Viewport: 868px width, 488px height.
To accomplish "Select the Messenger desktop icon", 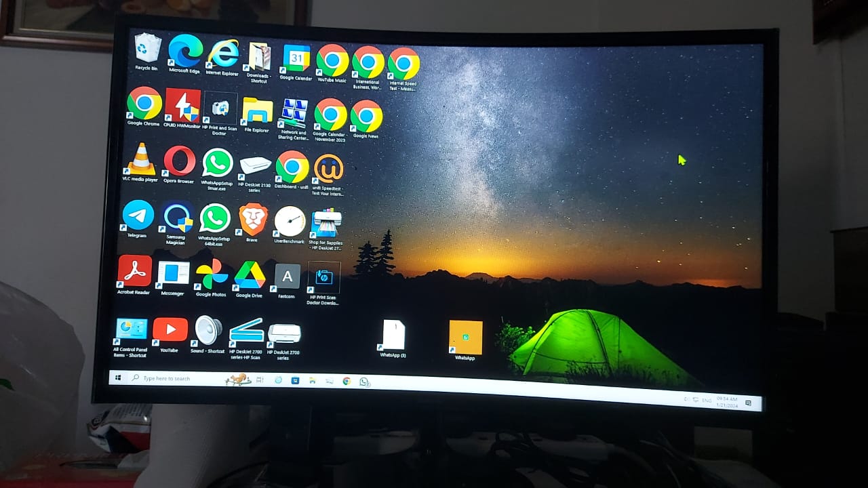I will coord(173,278).
